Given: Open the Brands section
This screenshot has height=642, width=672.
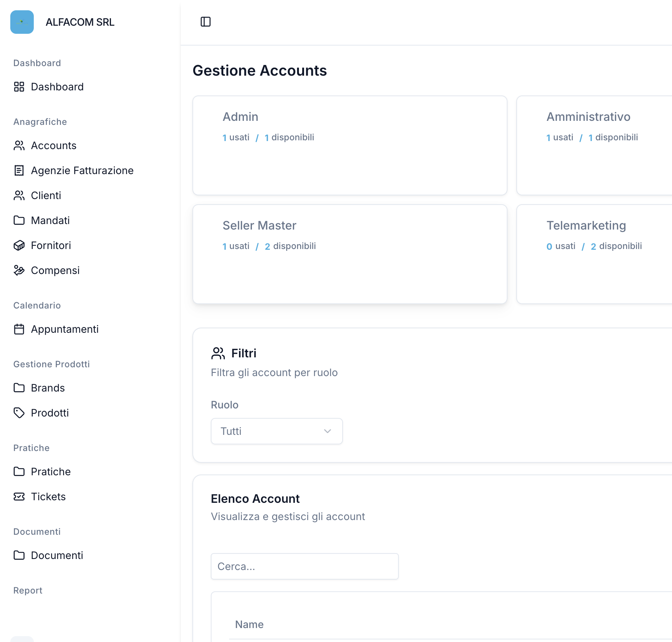Looking at the screenshot, I should [48, 388].
